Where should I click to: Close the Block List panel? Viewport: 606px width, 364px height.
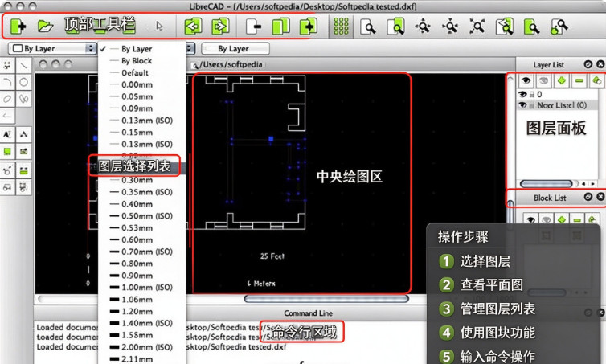tap(600, 197)
